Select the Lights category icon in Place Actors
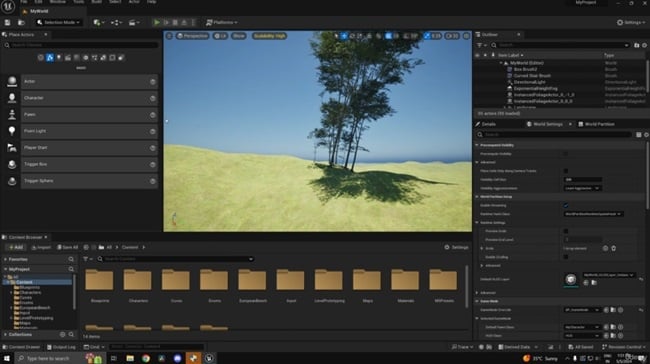Screen dimensions: 650x364 59,58
